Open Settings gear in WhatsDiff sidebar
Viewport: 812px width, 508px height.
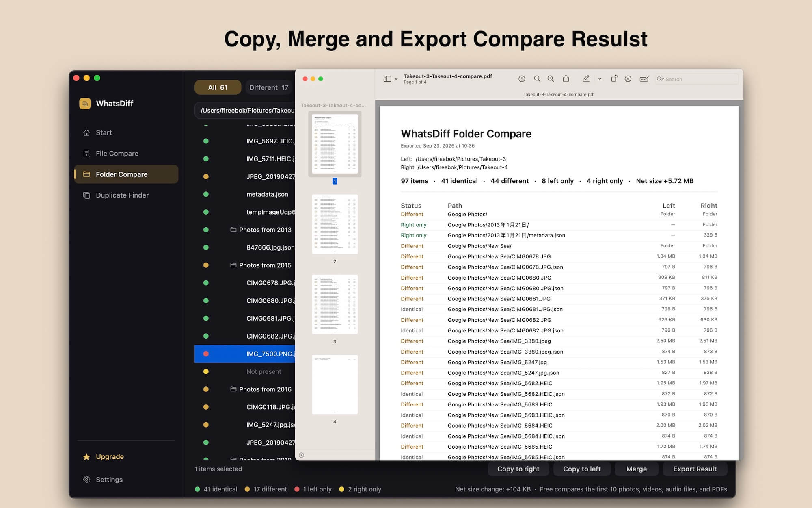point(103,480)
